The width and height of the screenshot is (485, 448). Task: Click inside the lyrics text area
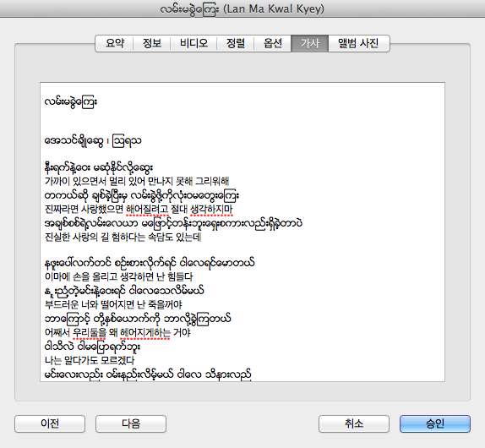click(243, 232)
